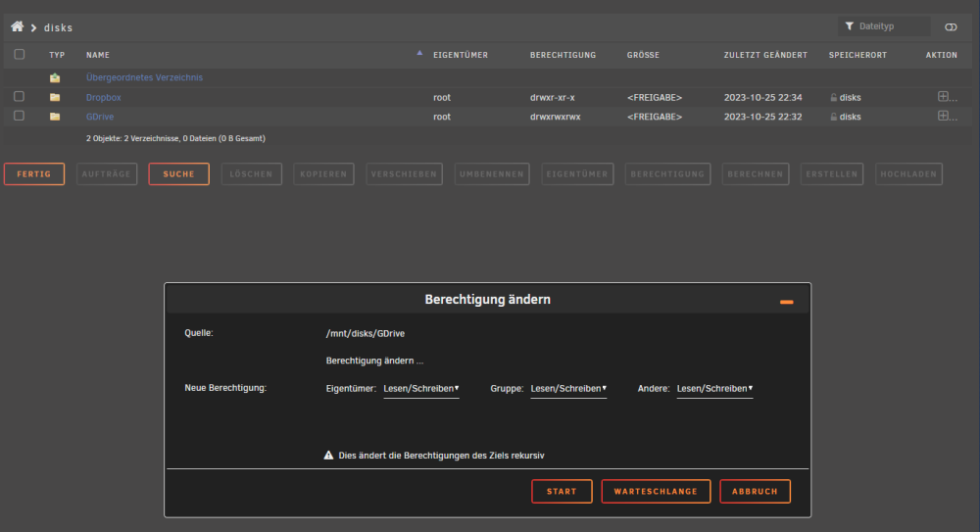
Task: Open the Eigentümer permission dropdown
Action: (421, 389)
